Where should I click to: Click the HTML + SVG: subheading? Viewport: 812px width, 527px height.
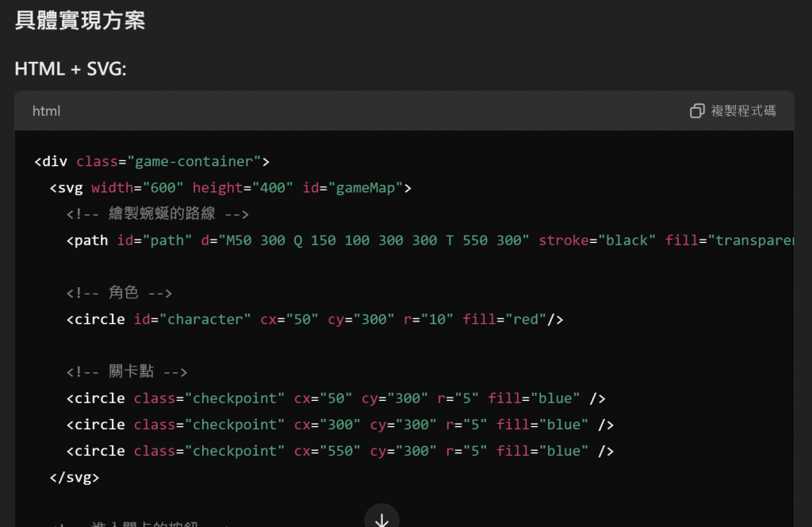71,69
